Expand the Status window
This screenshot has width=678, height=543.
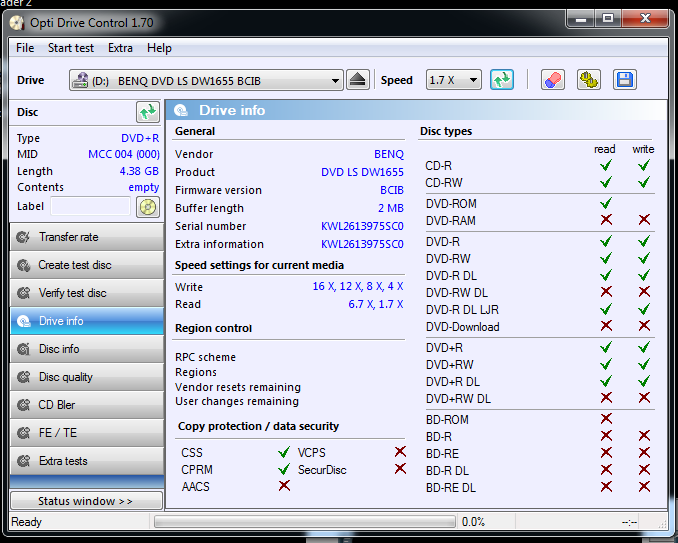(x=87, y=501)
